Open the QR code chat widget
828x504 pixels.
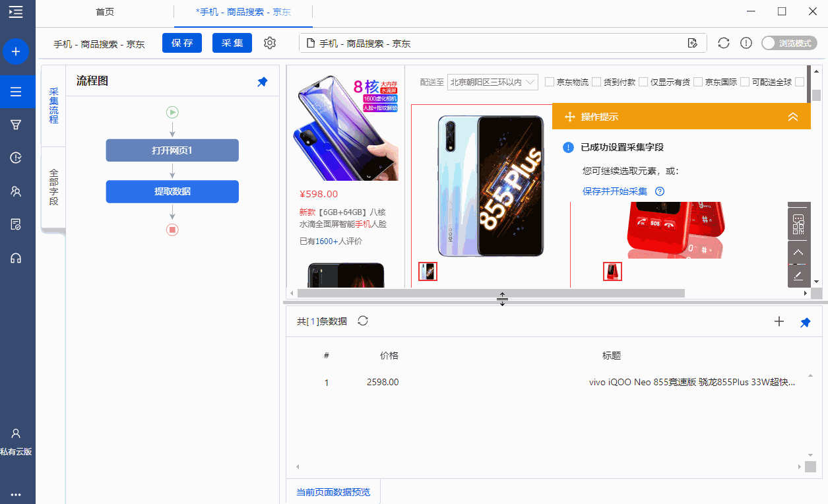(x=798, y=224)
